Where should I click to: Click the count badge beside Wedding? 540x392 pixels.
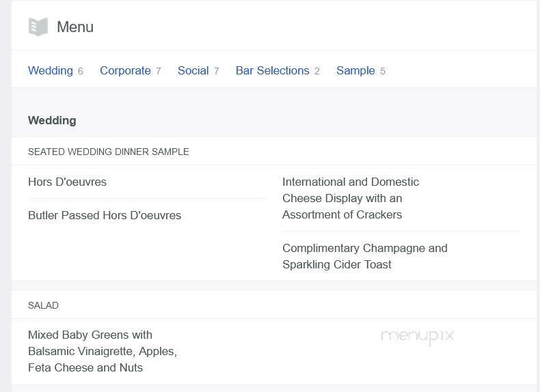(x=80, y=71)
